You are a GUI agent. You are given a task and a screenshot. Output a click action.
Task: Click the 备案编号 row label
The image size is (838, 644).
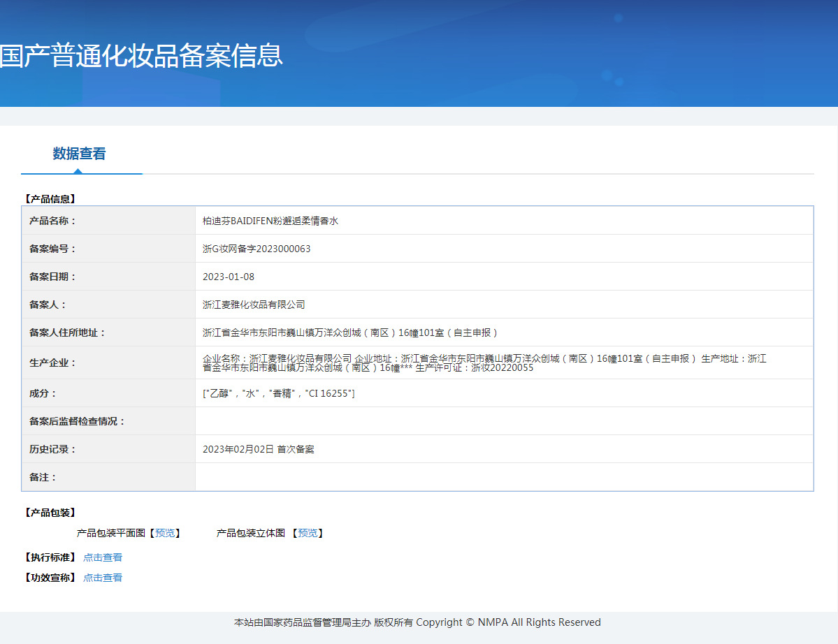pyautogui.click(x=52, y=249)
